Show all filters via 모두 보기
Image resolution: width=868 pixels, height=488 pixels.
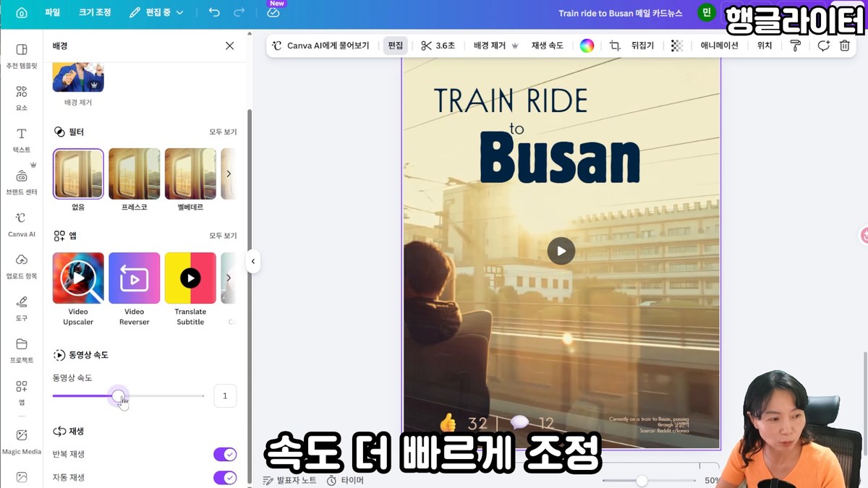tap(223, 132)
